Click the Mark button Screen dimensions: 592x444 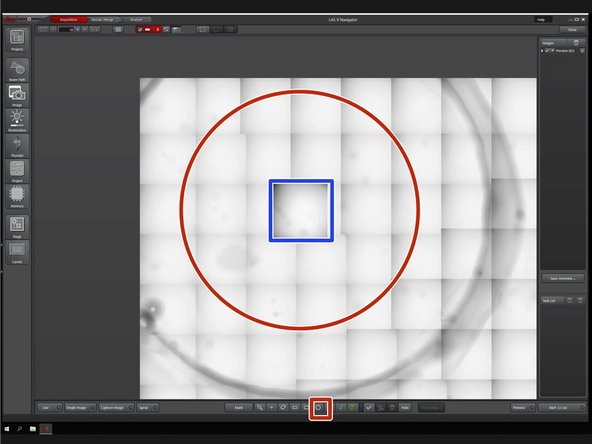pyautogui.click(x=239, y=408)
